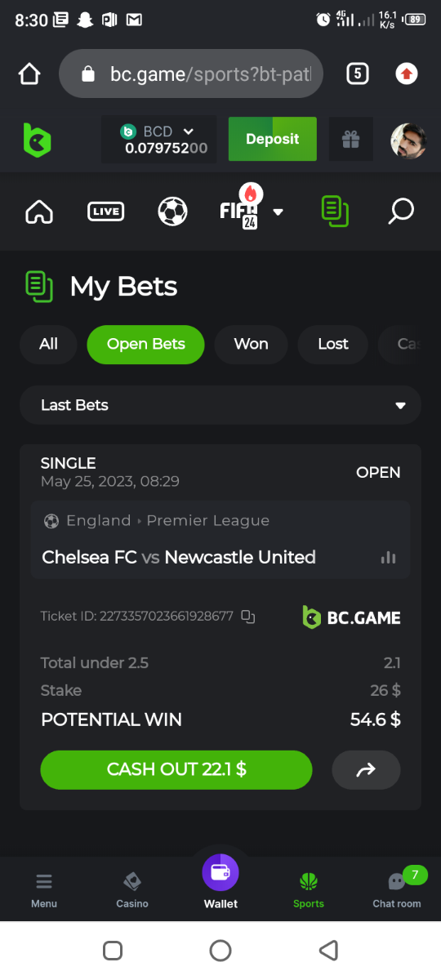Switch to the Won bets filter
This screenshot has width=441, height=980.
[x=251, y=344]
